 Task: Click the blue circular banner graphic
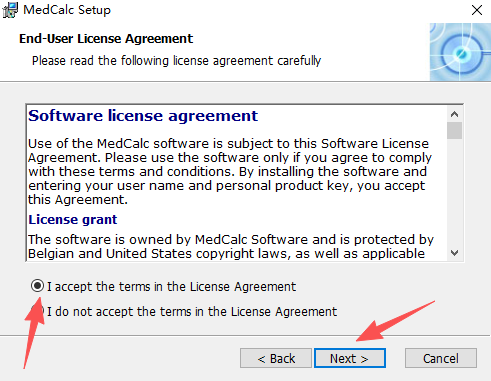click(x=460, y=52)
